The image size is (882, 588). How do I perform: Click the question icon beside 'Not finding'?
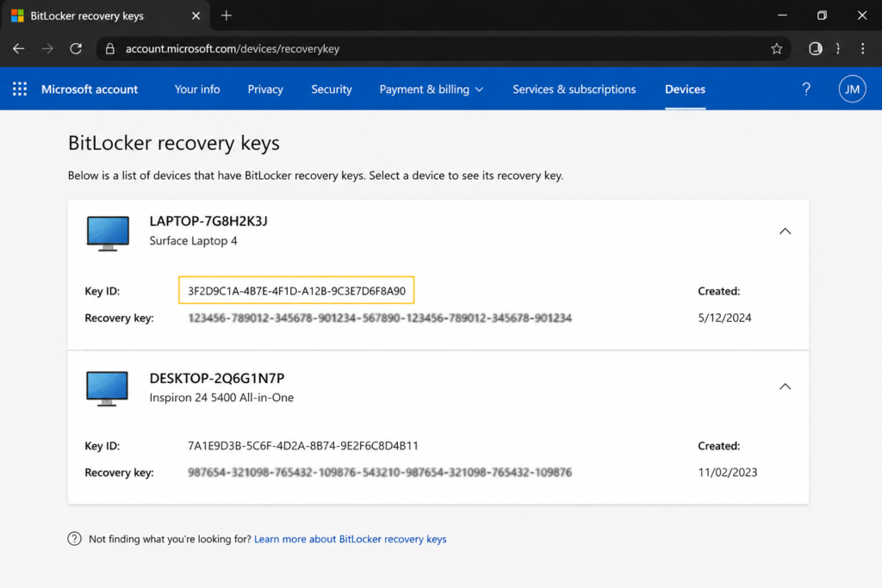click(x=74, y=539)
